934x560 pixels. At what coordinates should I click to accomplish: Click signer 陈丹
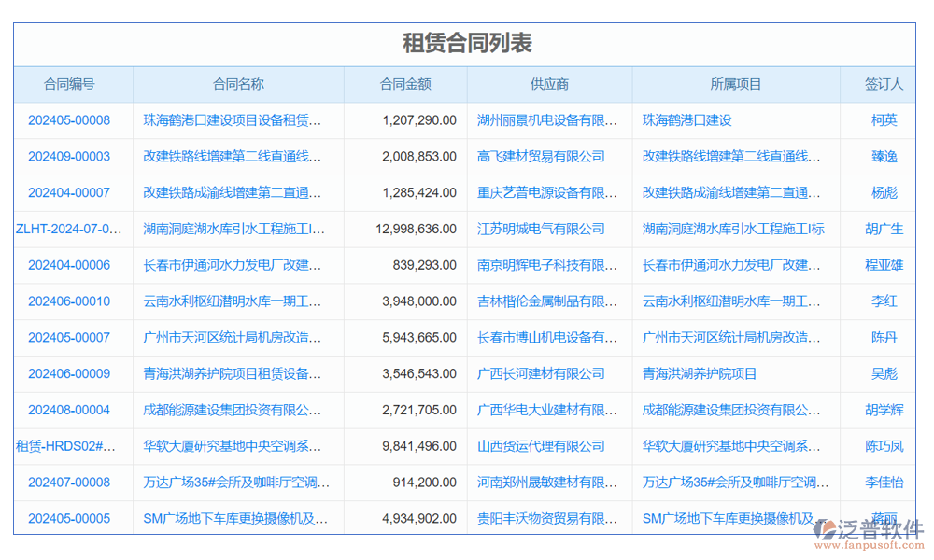[x=884, y=338]
